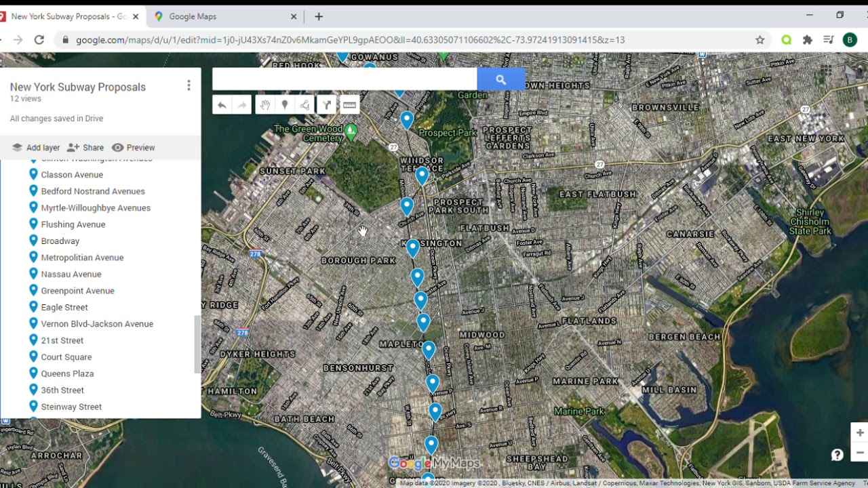Click the Steinway Street marker icon in list
The width and height of the screenshot is (868, 488).
click(x=33, y=406)
